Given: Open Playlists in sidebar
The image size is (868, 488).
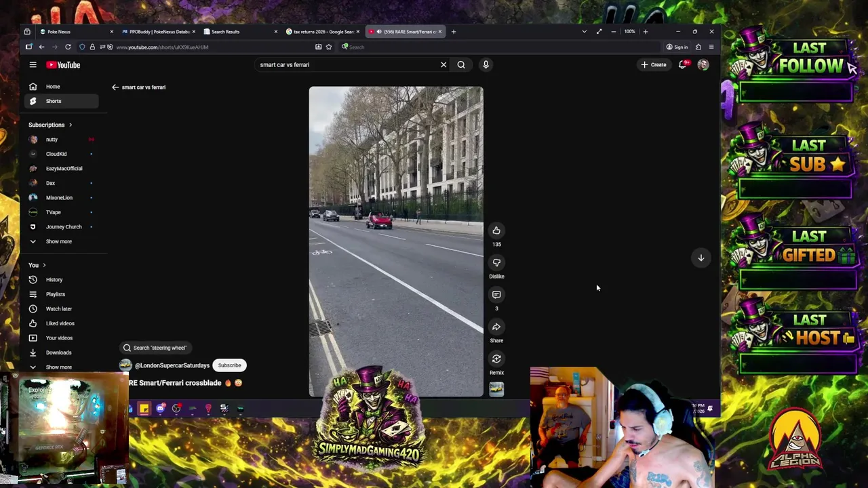Looking at the screenshot, I should point(62,294).
